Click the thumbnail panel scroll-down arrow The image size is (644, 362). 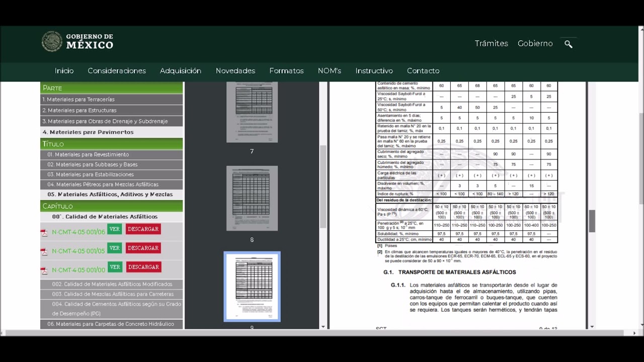pos(323,327)
